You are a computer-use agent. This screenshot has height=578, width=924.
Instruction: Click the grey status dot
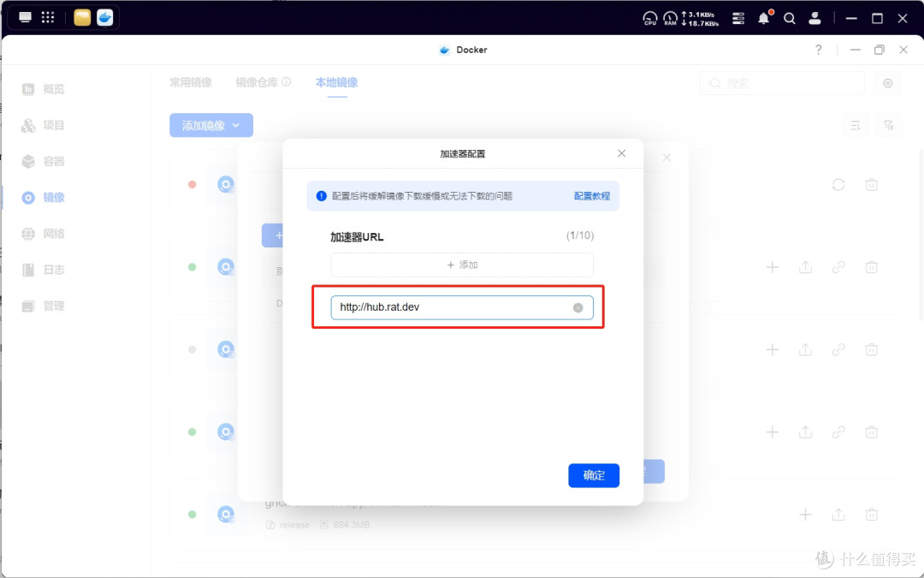point(192,349)
